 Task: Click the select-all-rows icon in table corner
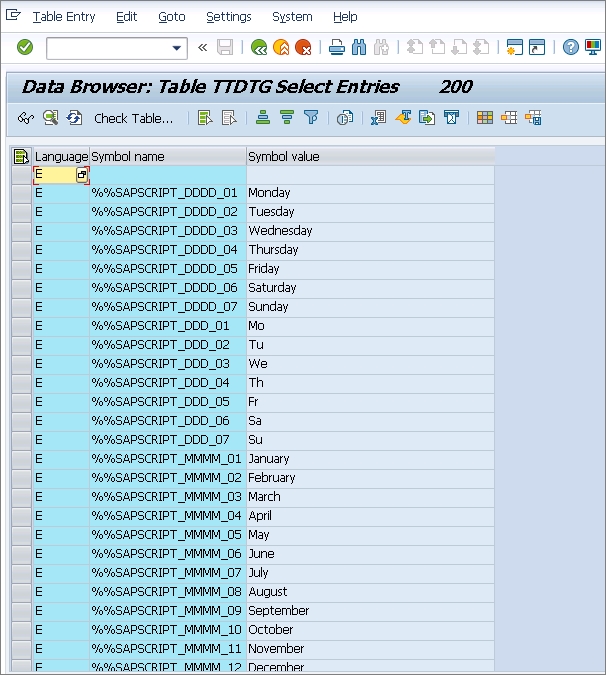[21, 156]
